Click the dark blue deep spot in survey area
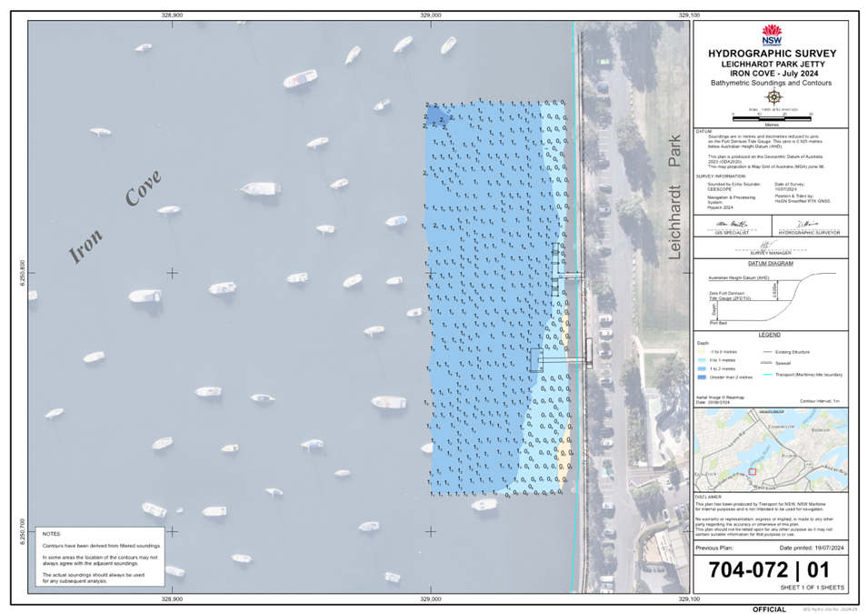868x614 pixels. coord(438,116)
